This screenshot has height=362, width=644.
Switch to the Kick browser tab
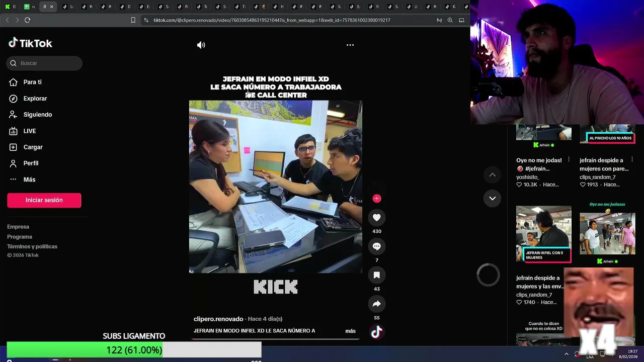click(x=10, y=7)
